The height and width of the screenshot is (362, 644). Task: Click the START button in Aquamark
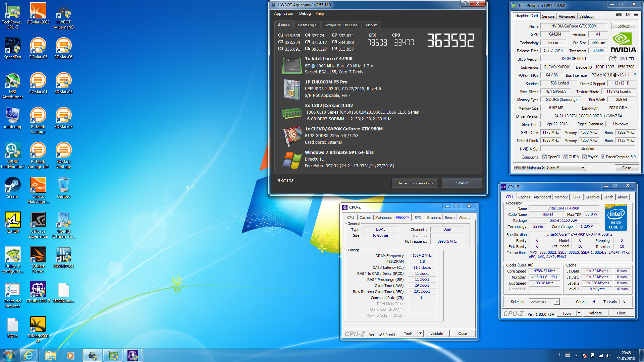coord(462,183)
